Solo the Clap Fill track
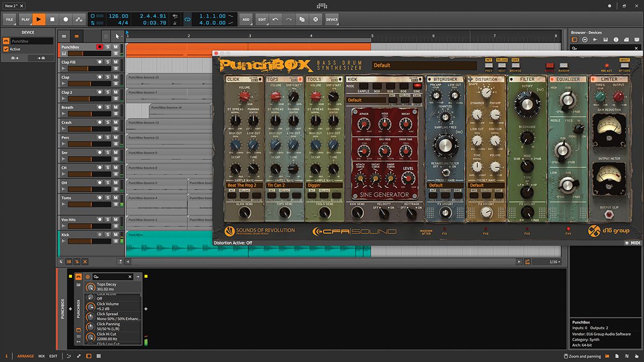The image size is (644, 362). coord(107,62)
